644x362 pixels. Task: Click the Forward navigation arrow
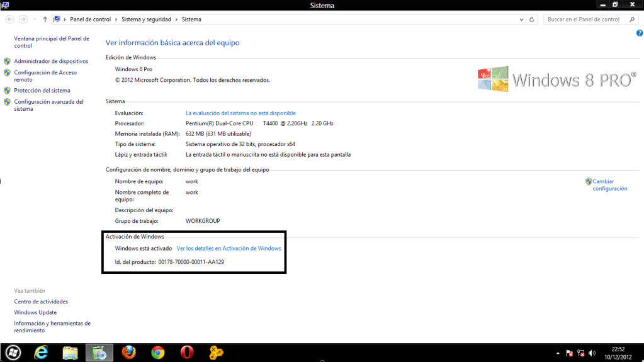23,20
